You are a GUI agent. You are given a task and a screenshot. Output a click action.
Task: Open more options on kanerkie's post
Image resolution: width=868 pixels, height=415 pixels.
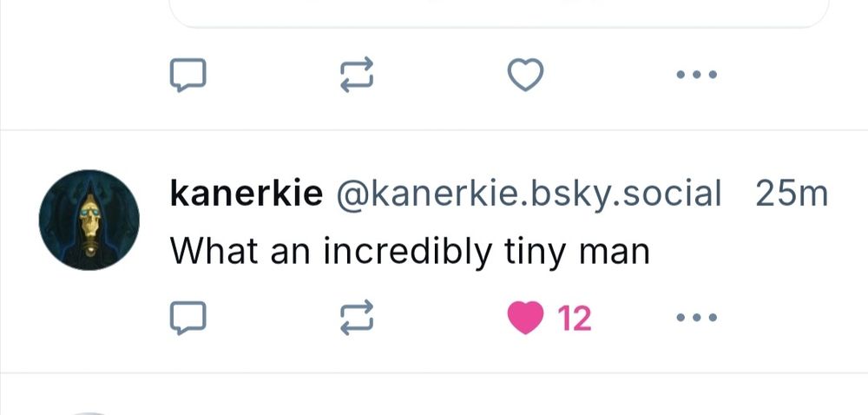click(697, 318)
